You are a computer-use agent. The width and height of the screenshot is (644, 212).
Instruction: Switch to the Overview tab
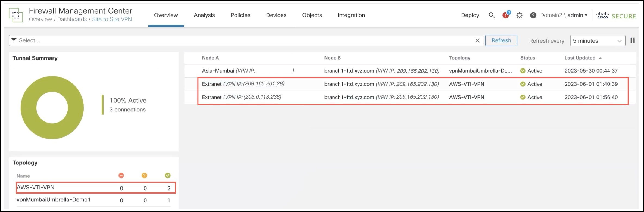[166, 15]
